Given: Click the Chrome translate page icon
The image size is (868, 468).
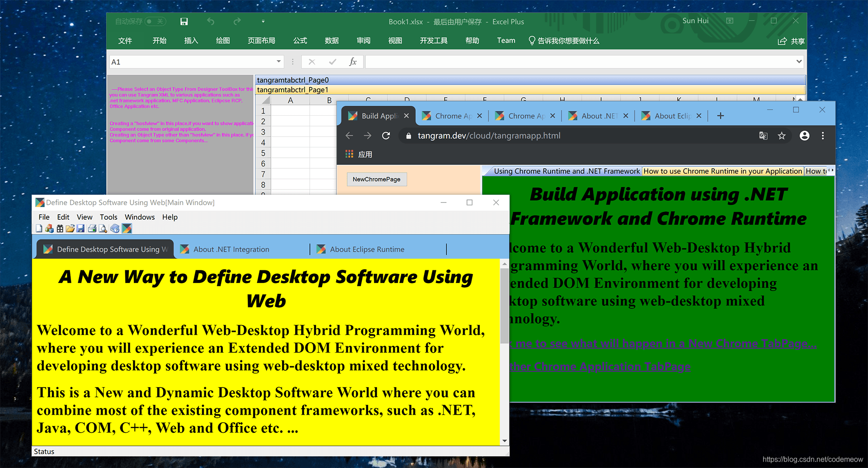Looking at the screenshot, I should (763, 136).
